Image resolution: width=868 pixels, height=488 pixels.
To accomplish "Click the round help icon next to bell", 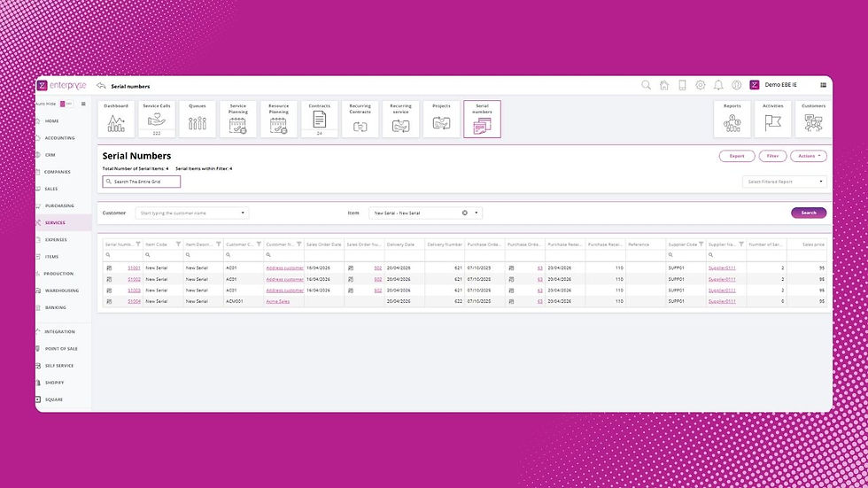I will tap(736, 85).
